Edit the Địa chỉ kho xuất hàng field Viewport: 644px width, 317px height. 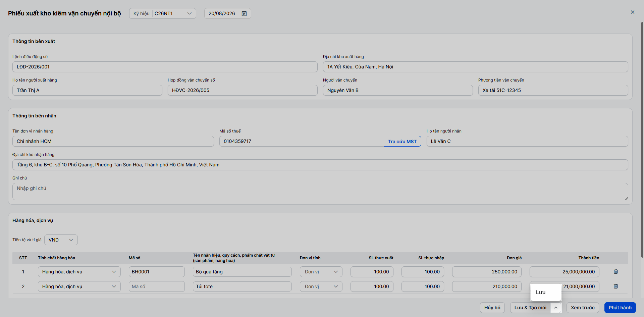point(476,67)
